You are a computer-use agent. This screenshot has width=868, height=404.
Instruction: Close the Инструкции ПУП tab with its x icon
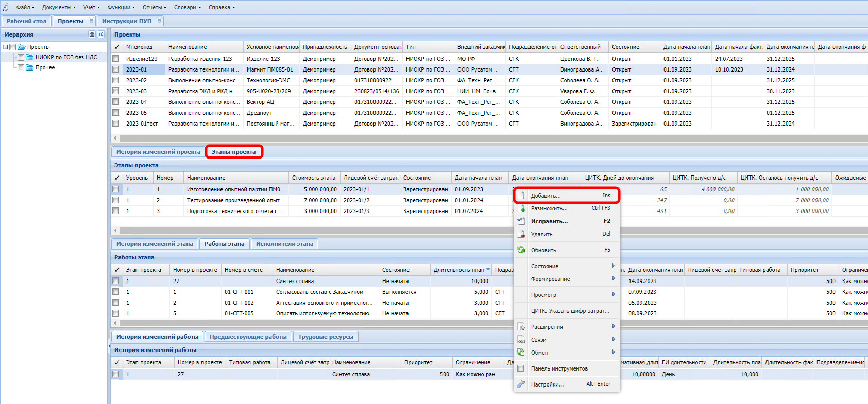(159, 21)
